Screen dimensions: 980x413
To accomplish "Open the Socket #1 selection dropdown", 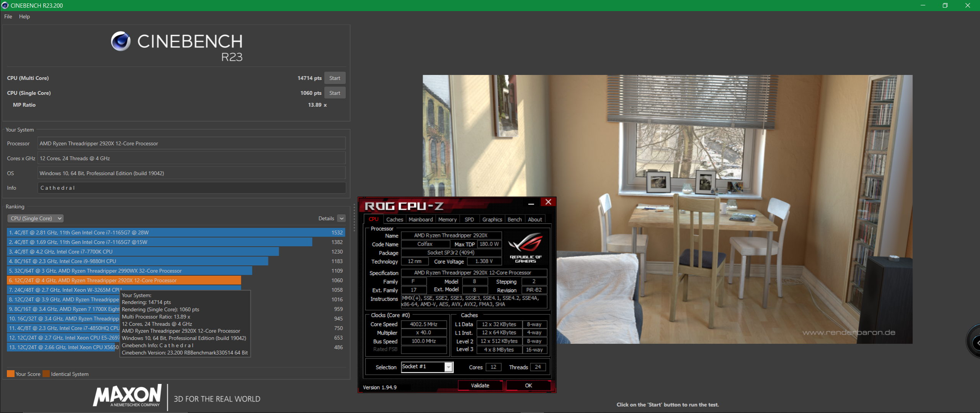I will click(448, 367).
